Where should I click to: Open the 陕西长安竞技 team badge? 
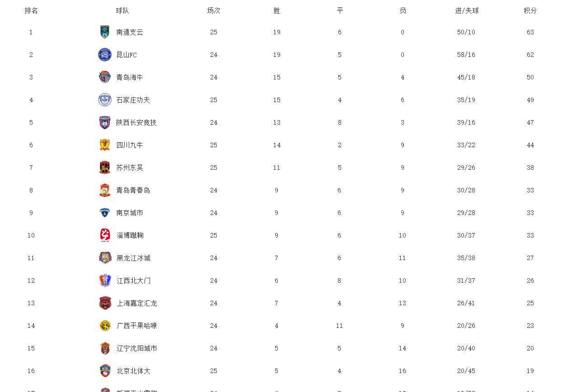pyautogui.click(x=105, y=122)
